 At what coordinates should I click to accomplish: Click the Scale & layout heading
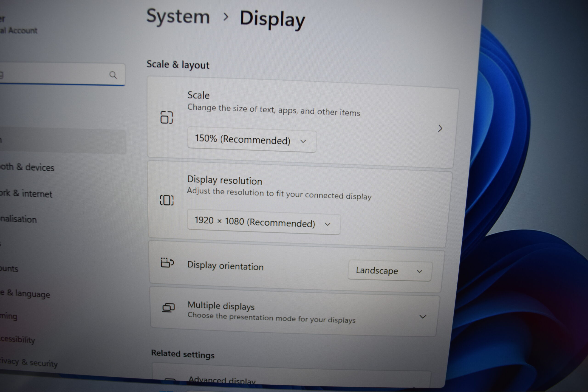point(178,65)
